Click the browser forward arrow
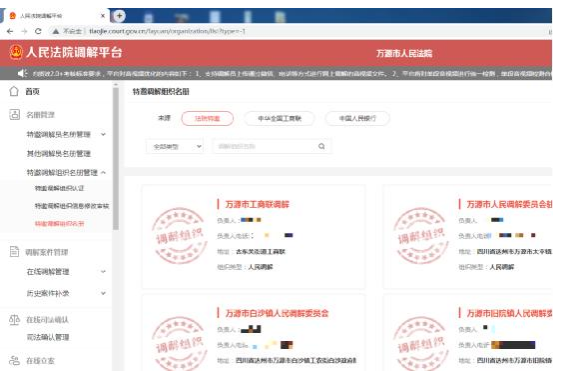Image resolution: width=574 pixels, height=392 pixels. [24, 31]
